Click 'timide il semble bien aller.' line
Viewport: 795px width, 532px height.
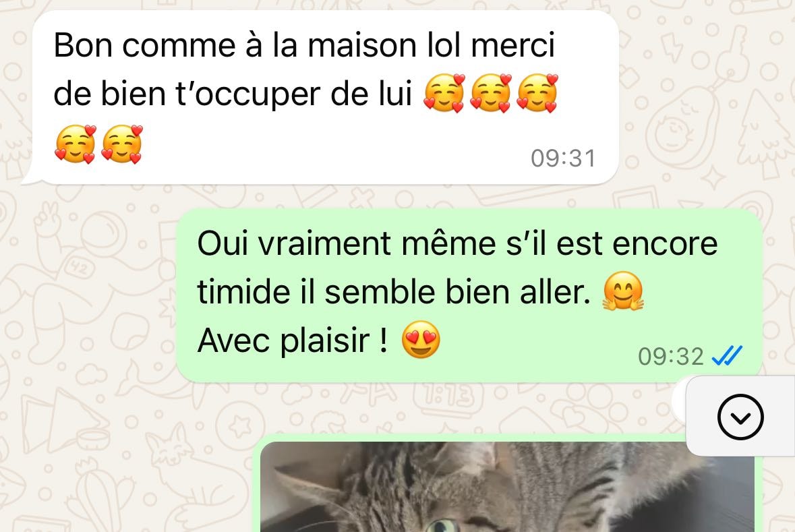tap(394, 292)
